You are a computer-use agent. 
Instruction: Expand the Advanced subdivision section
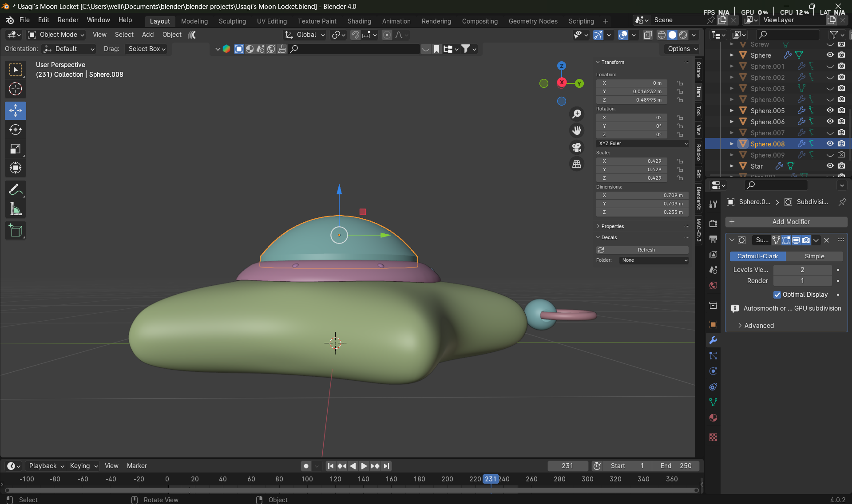758,326
